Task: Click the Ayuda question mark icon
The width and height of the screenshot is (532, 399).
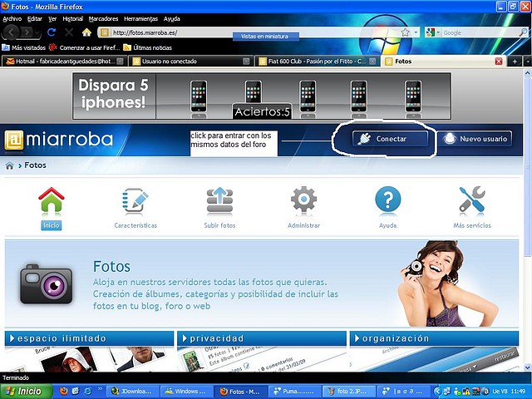Action: 388,199
